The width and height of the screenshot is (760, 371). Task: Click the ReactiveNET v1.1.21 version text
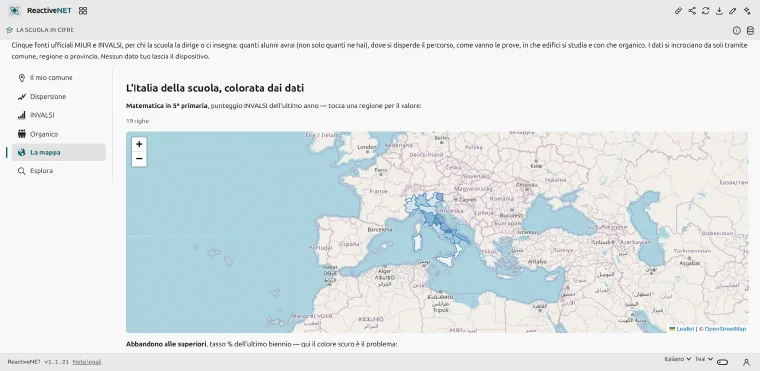[x=38, y=362]
